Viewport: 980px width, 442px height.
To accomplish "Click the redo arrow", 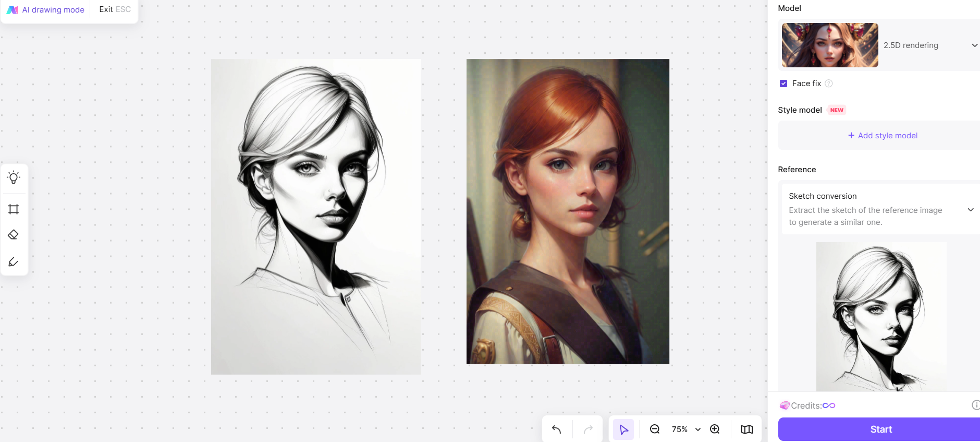I will click(x=588, y=429).
